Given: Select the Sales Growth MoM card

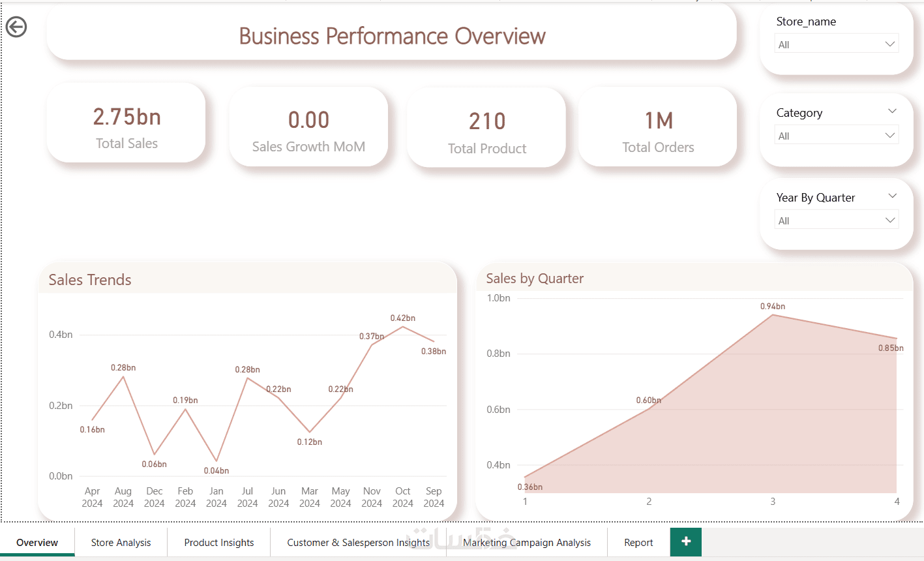Looking at the screenshot, I should (x=308, y=128).
